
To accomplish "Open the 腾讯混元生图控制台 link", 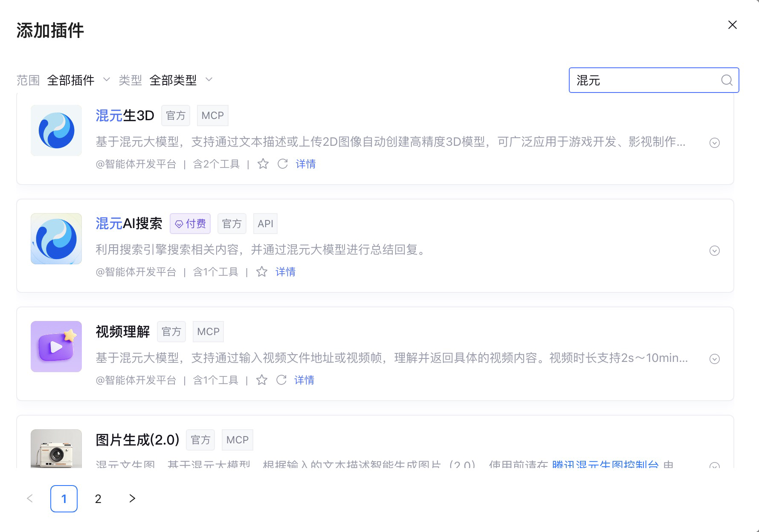I will coord(605,464).
